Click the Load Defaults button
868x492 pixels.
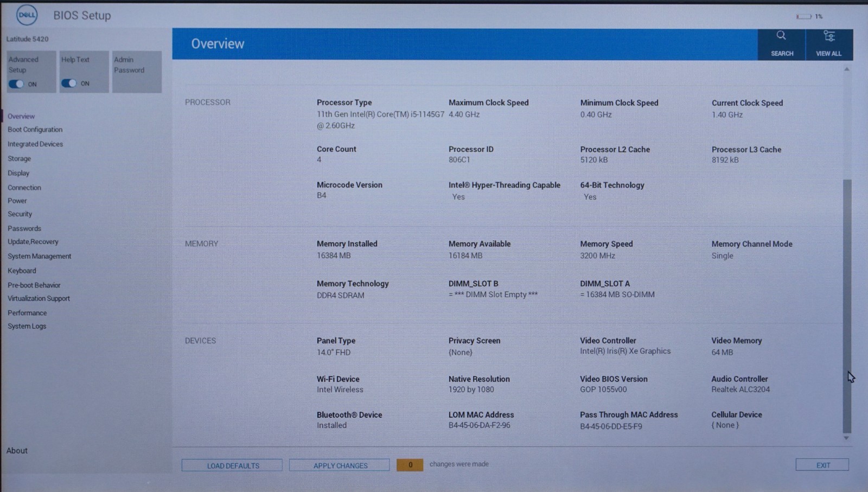[232, 465]
